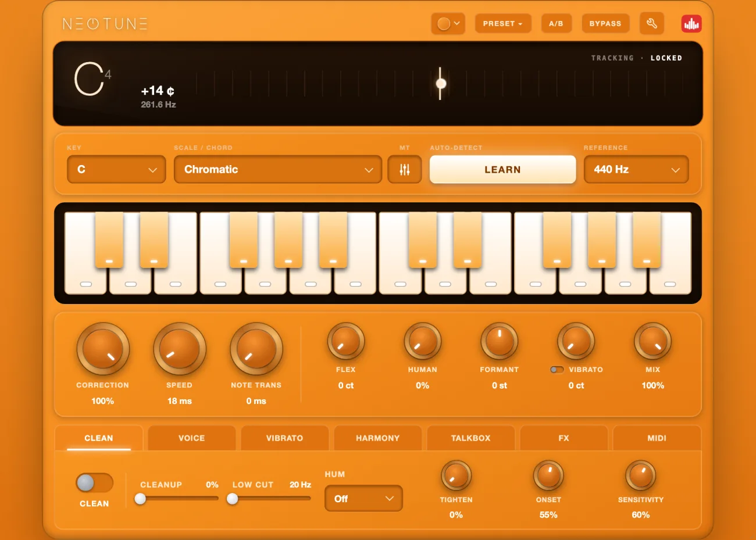Click the Human knob
756x540 pixels.
[x=423, y=341]
